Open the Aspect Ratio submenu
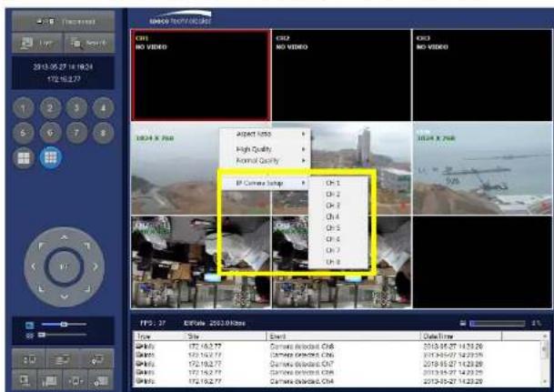 tap(265, 135)
